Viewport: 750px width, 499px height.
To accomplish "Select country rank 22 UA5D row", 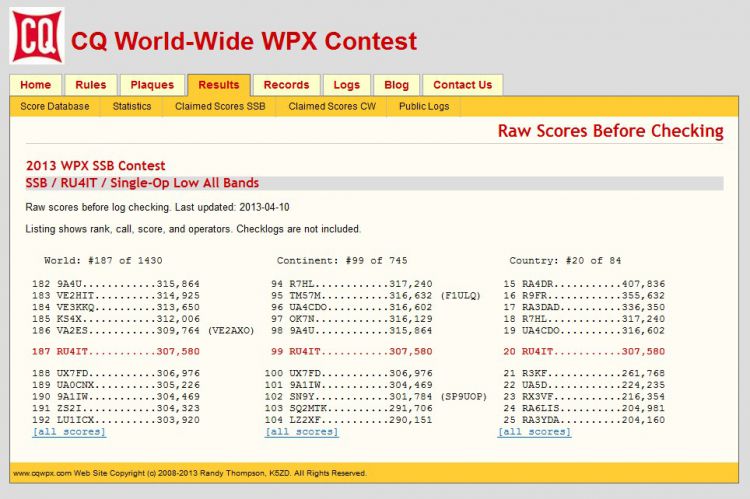I will pos(584,385).
